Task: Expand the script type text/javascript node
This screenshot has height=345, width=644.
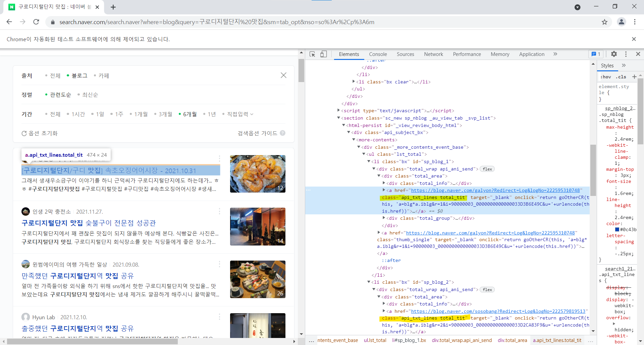Action: [339, 110]
